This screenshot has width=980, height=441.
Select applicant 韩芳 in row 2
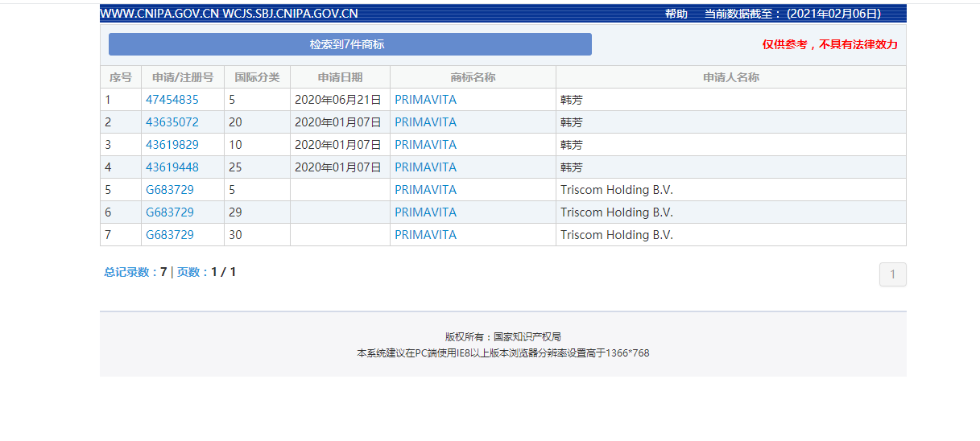click(571, 122)
